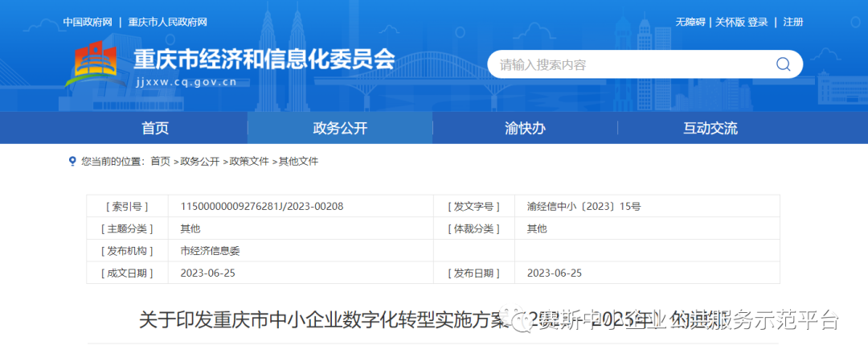
Task: Click the 体裁分类 value 其他
Action: point(537,228)
